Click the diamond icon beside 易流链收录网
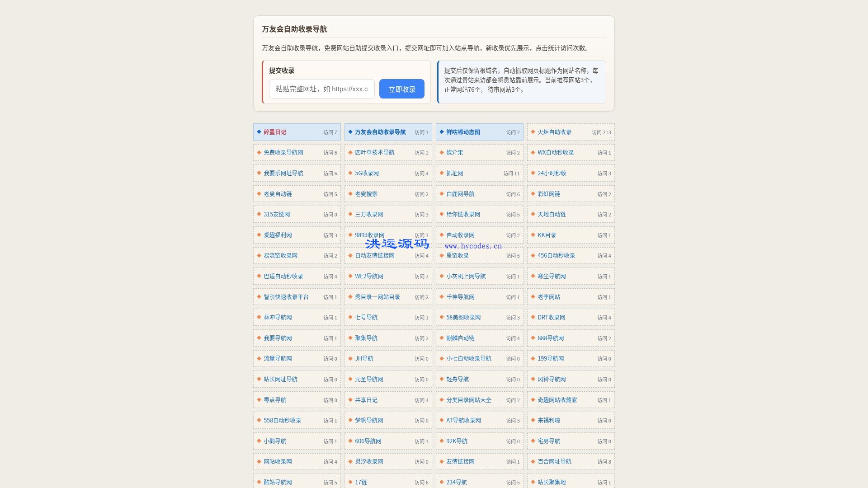 click(259, 255)
